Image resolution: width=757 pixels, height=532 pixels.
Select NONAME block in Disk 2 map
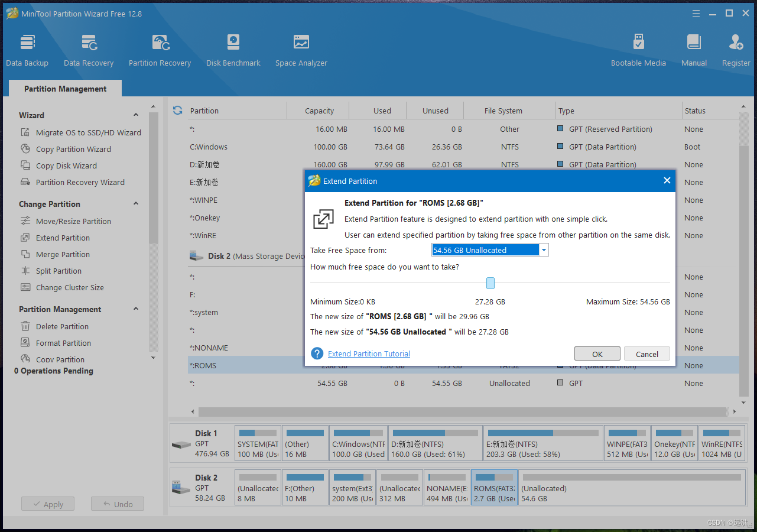click(447, 488)
